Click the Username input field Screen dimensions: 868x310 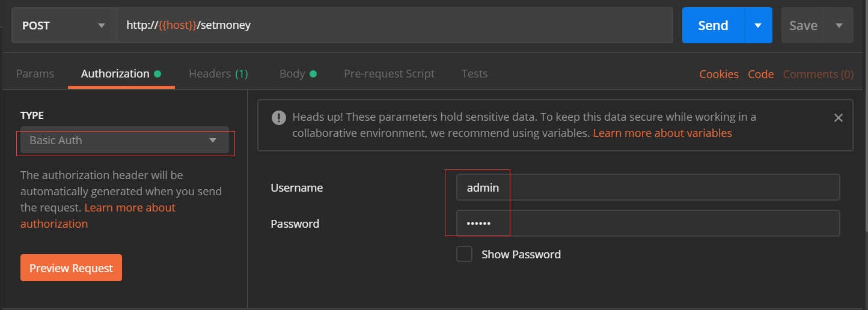tap(647, 187)
